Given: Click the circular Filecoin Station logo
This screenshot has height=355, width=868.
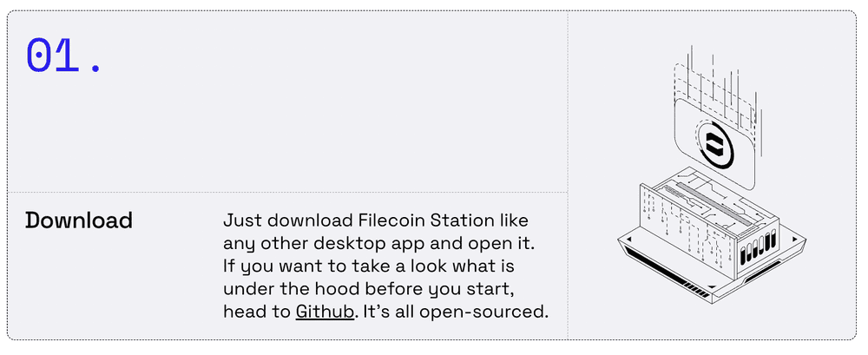Looking at the screenshot, I should point(713,145).
